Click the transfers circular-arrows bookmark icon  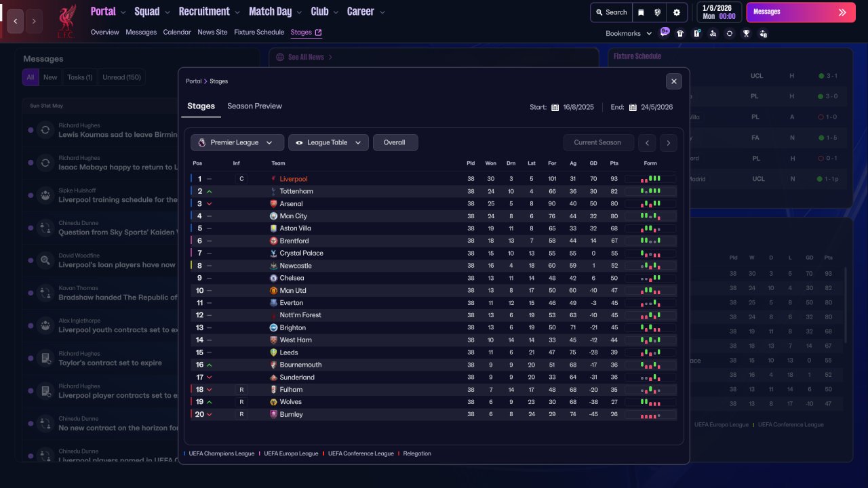pos(730,33)
